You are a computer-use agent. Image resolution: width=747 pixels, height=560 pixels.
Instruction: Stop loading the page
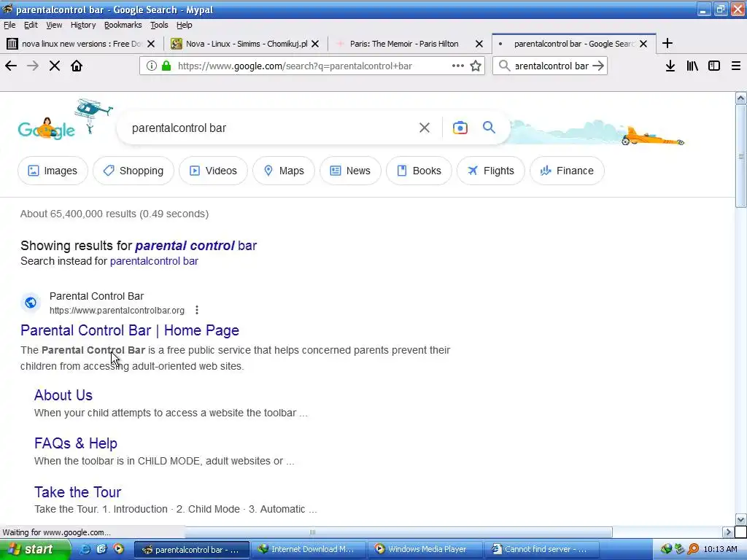[x=55, y=66]
